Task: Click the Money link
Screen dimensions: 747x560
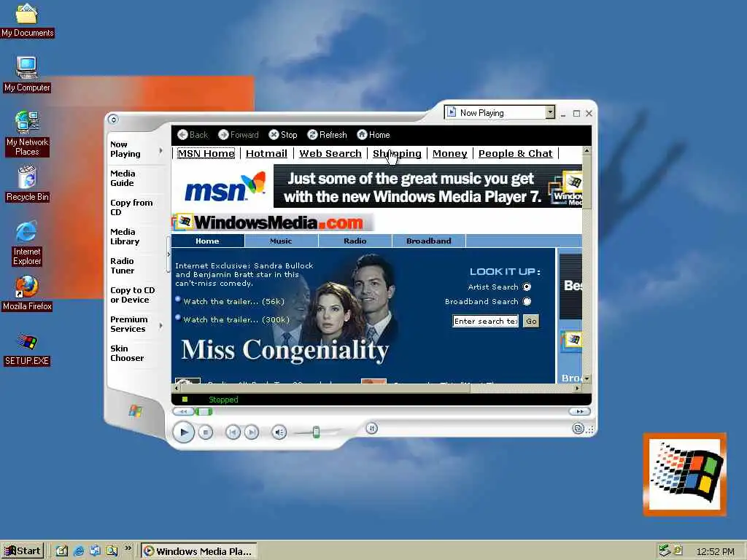Action: [x=449, y=153]
